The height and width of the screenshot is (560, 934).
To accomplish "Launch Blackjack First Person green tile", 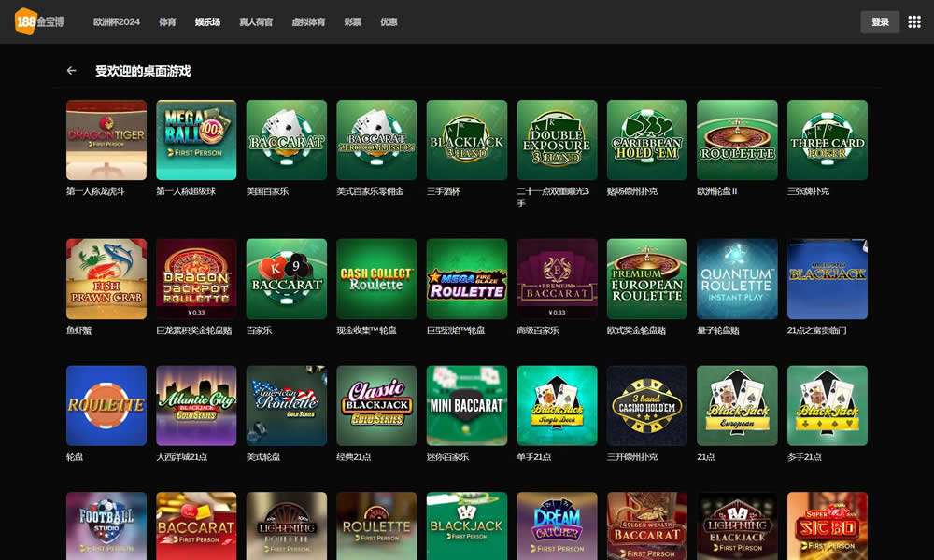I will pos(466,526).
